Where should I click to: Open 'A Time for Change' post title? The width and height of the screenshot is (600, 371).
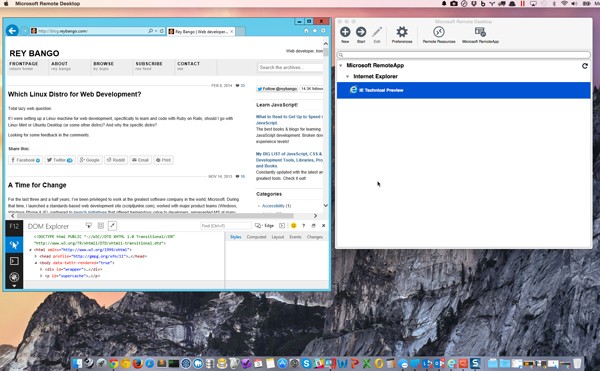37,185
